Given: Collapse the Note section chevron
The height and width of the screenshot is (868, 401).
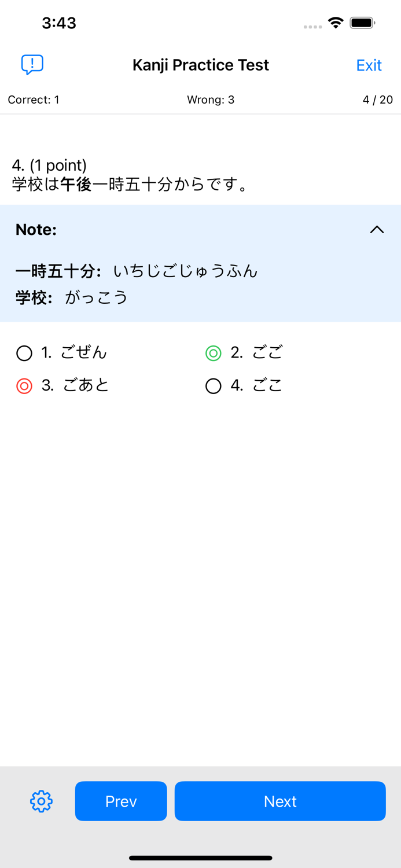Looking at the screenshot, I should click(x=377, y=229).
